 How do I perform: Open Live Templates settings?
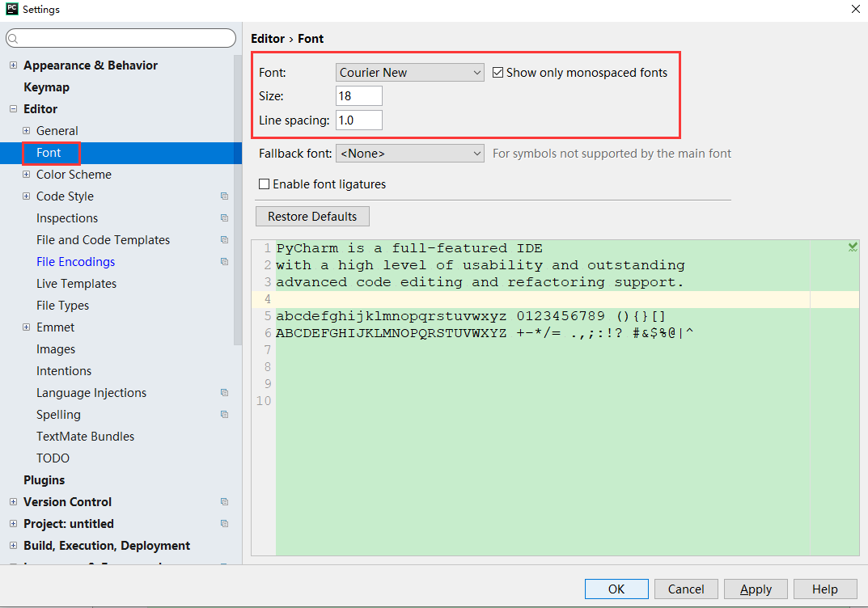point(76,284)
